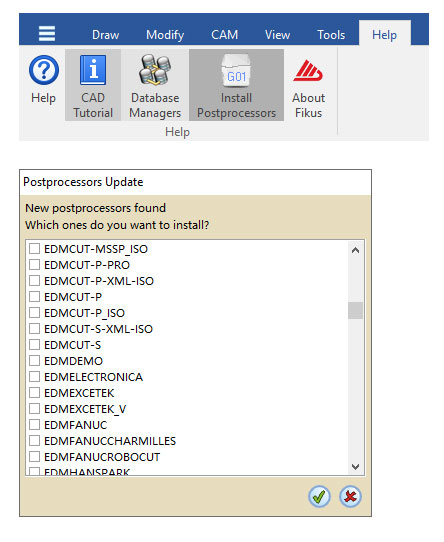Click the list scroll up arrow

[355, 250]
